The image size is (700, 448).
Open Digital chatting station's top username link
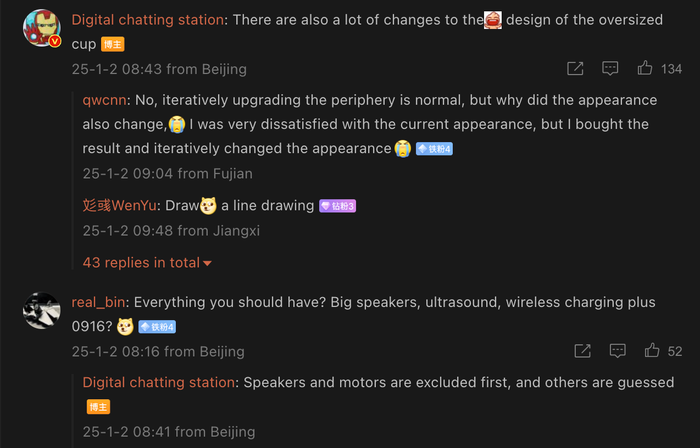pyautogui.click(x=148, y=20)
